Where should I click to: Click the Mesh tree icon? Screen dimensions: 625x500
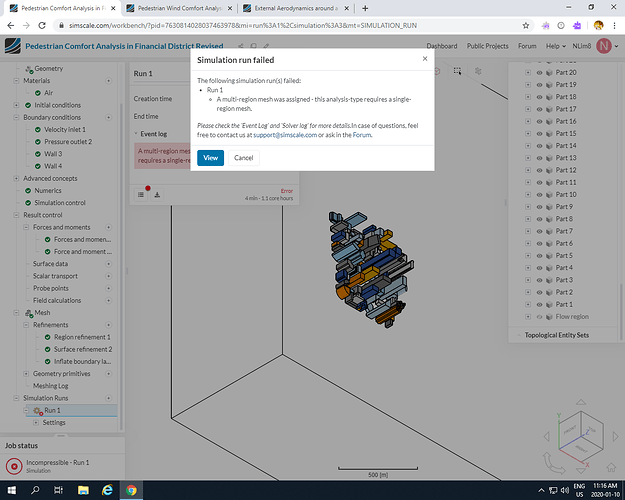click(28, 313)
